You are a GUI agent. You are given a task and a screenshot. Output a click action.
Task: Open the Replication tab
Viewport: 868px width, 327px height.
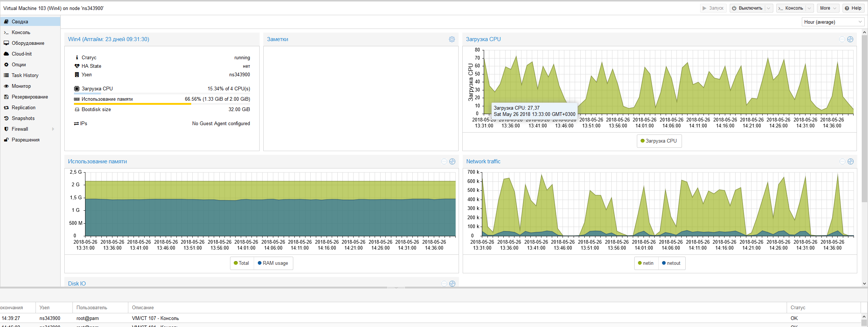click(23, 108)
